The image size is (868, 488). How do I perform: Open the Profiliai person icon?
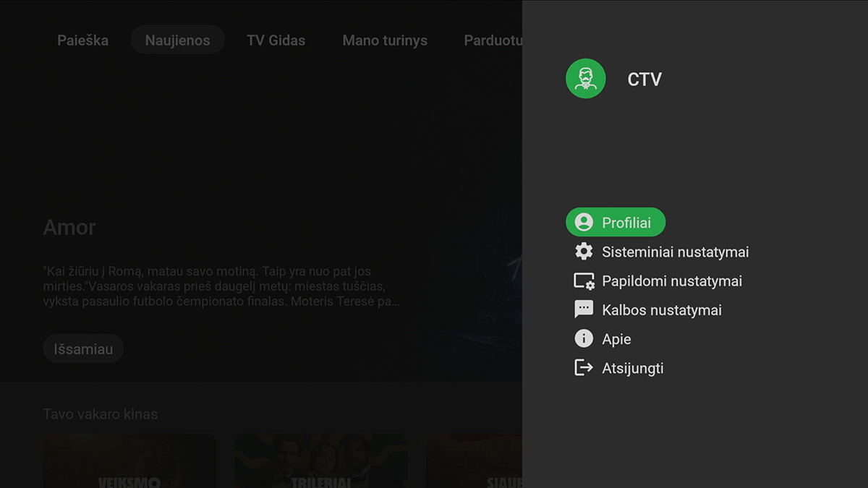tap(583, 222)
